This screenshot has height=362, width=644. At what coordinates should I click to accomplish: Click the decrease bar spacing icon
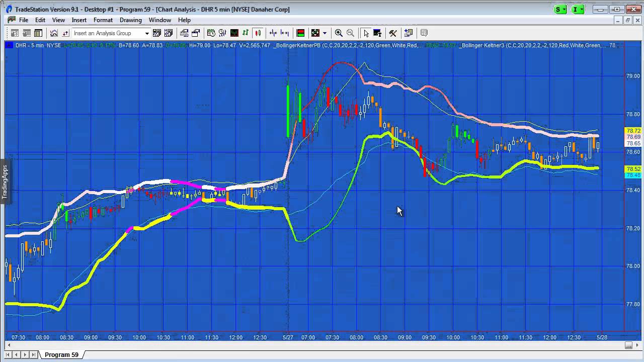tap(273, 33)
